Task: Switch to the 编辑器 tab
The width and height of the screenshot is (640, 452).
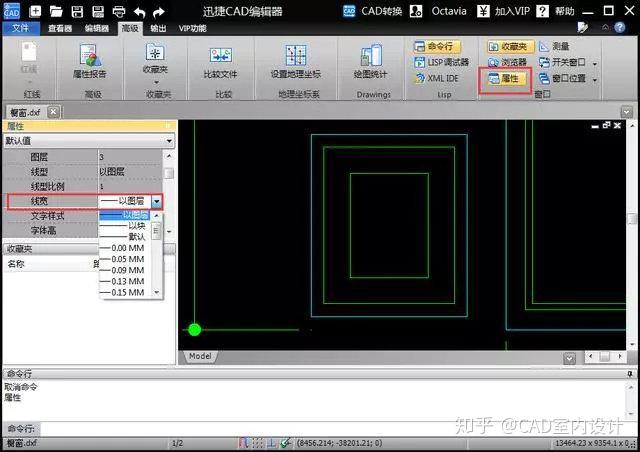Action: click(x=97, y=28)
